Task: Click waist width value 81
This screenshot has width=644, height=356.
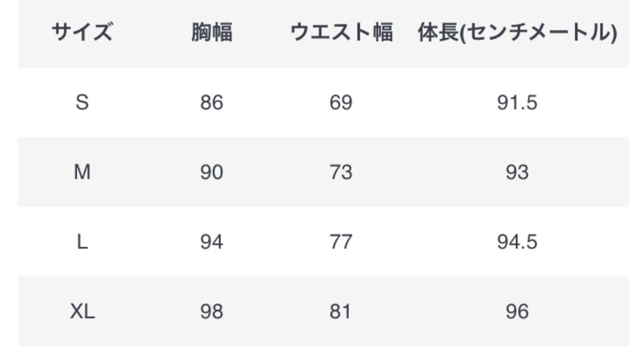Action: 341,311
